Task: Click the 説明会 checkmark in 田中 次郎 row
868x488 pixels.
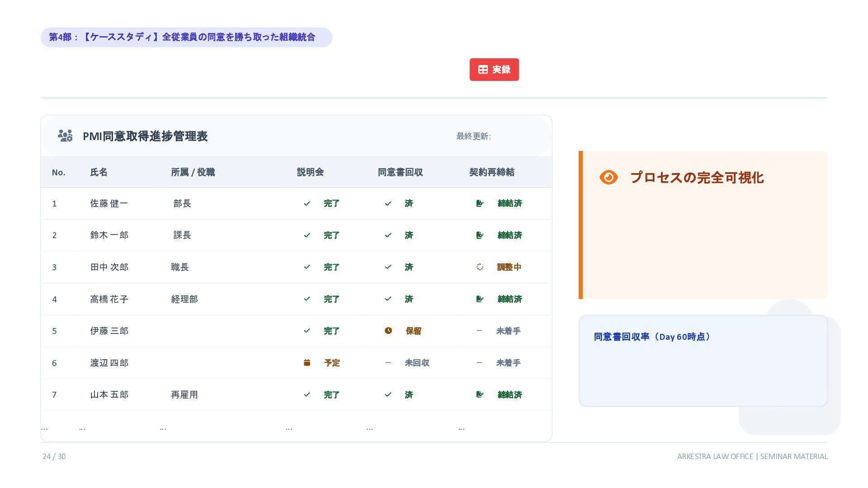Action: tap(307, 267)
